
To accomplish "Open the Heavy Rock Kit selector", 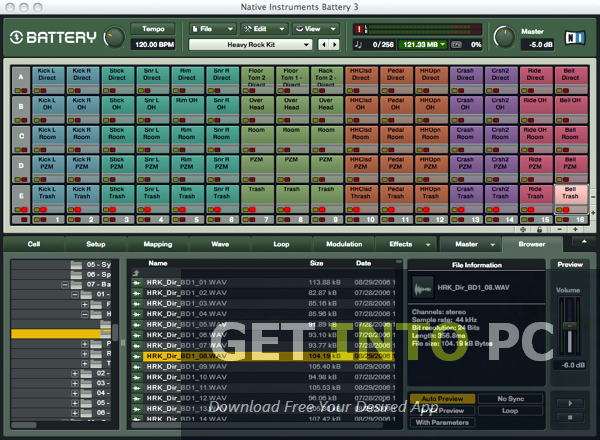I will coord(250,45).
